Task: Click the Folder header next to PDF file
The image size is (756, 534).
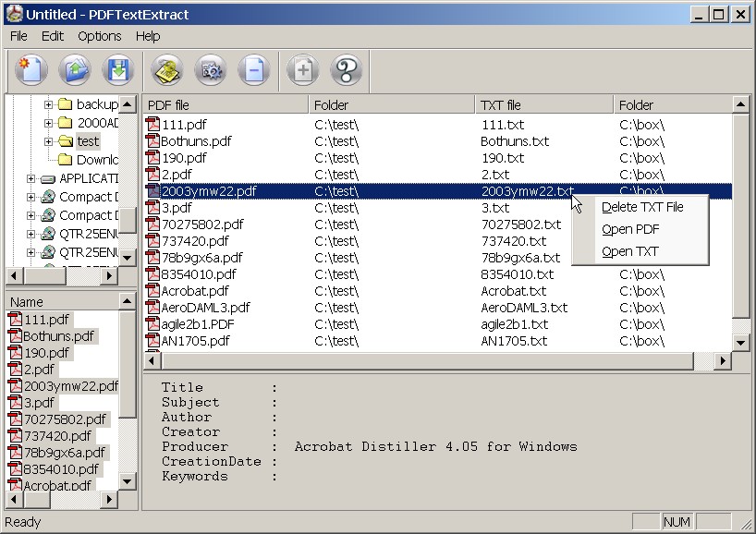Action: pos(392,105)
